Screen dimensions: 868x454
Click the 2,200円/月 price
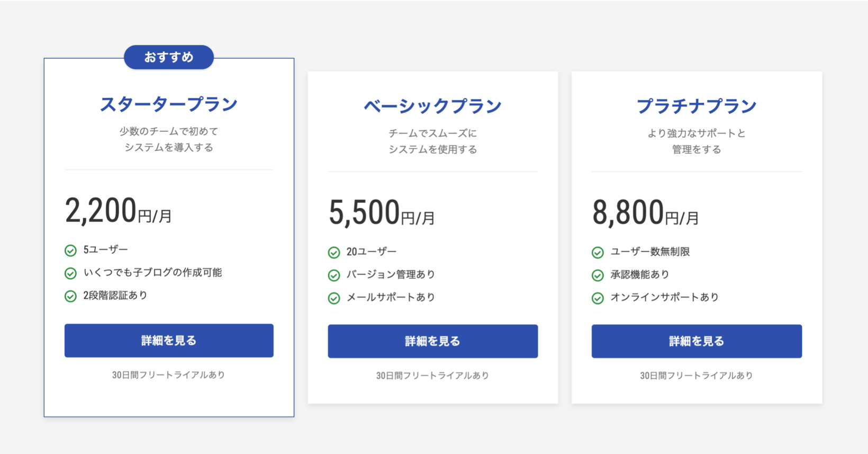tap(118, 211)
